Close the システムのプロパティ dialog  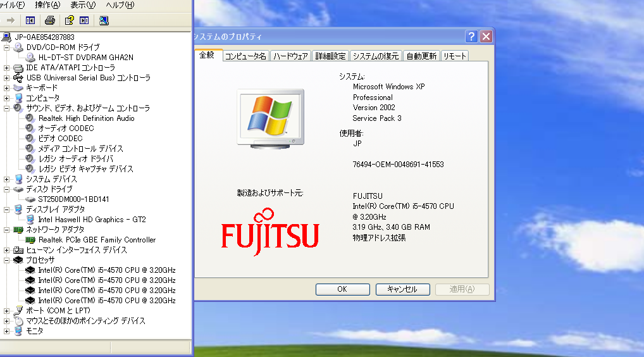tap(486, 37)
